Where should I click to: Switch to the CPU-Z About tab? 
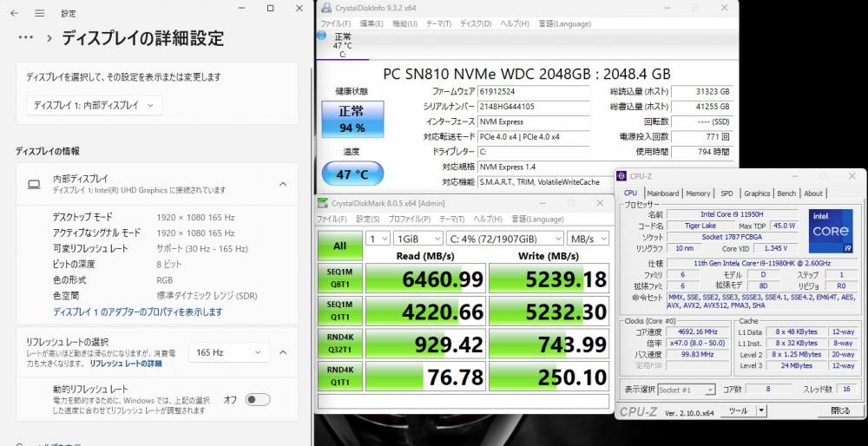(x=812, y=193)
